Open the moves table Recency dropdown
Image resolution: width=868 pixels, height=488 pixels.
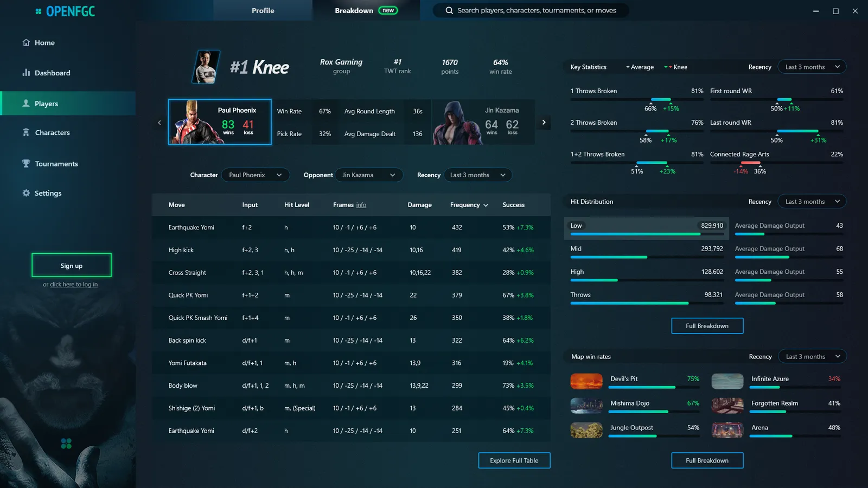(x=478, y=175)
